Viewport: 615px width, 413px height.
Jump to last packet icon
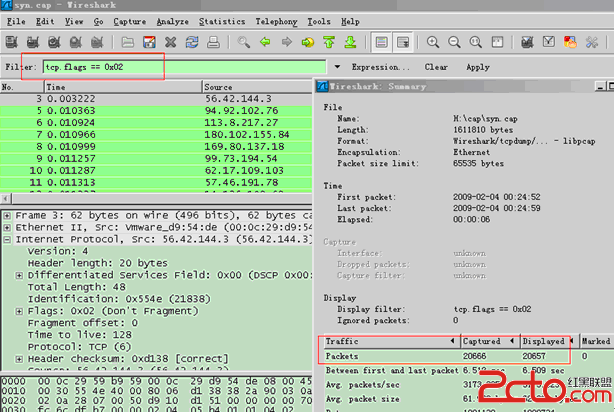(x=350, y=42)
